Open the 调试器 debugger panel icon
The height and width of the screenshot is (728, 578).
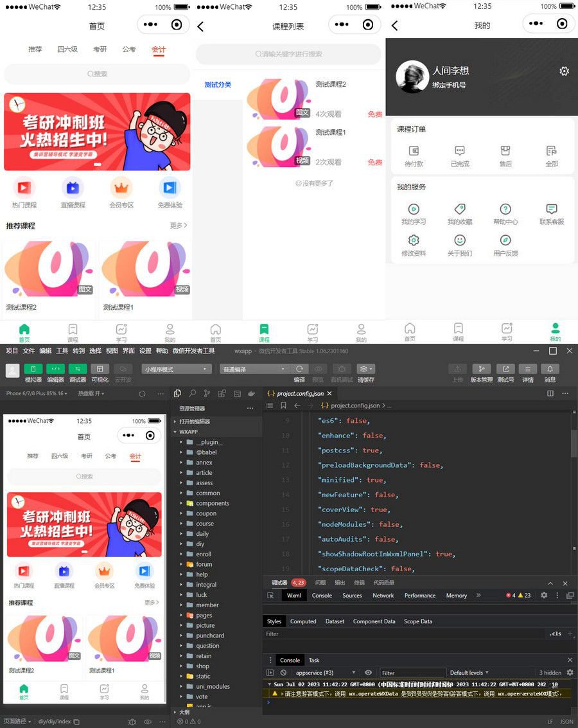pos(77,368)
